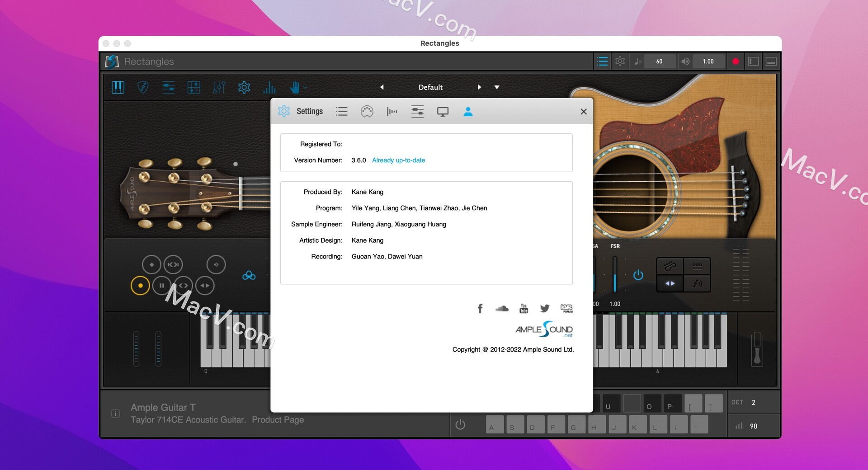Image resolution: width=868 pixels, height=470 pixels.
Task: Click the tempo field showing 60
Action: tap(659, 61)
